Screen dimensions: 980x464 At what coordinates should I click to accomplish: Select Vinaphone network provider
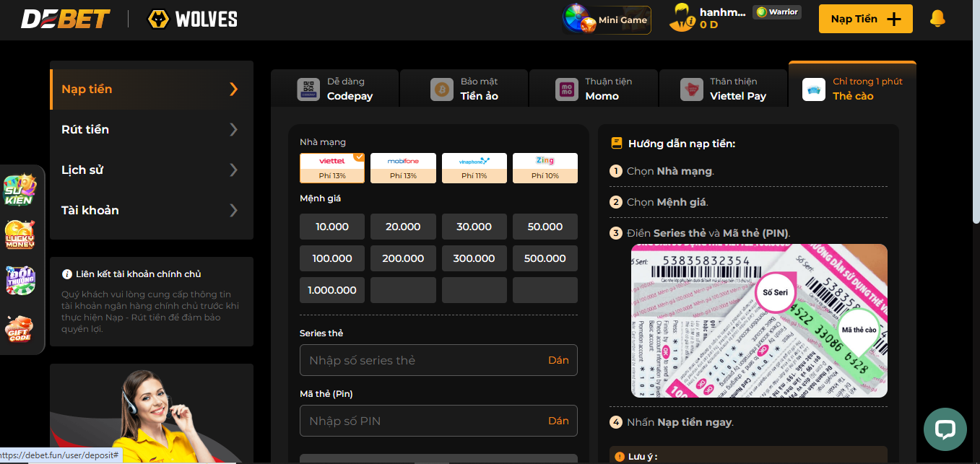click(474, 168)
